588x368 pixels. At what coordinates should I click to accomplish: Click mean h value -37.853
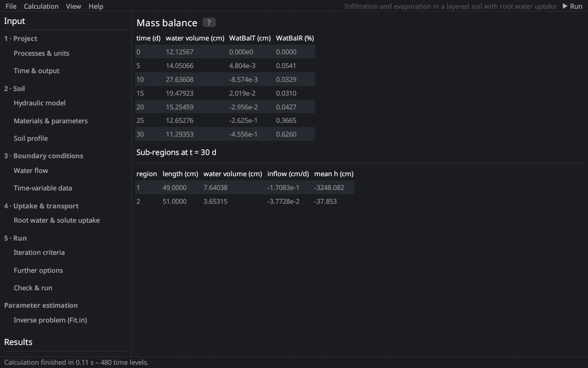click(325, 201)
